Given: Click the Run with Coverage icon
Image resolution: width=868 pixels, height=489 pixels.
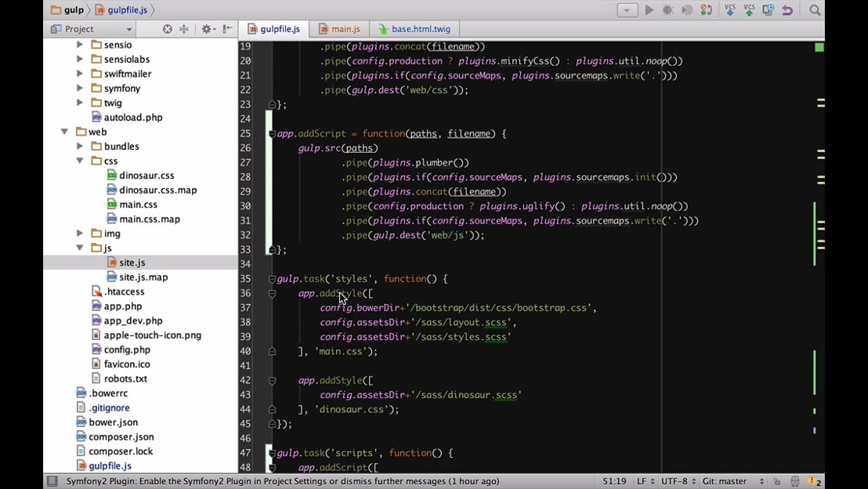Looking at the screenshot, I should click(687, 10).
